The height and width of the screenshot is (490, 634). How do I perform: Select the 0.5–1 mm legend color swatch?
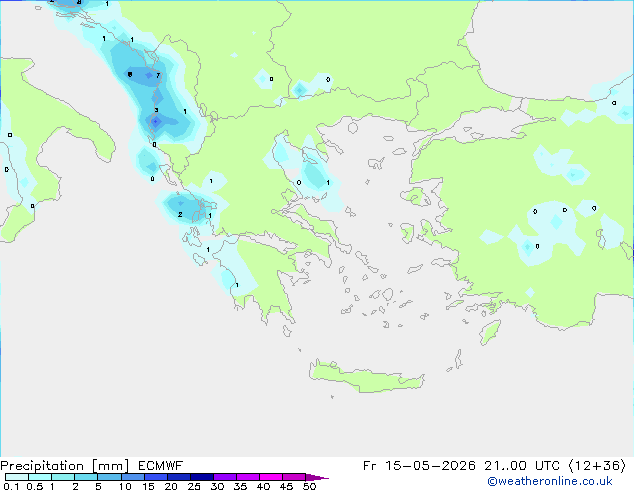pyautogui.click(x=40, y=477)
